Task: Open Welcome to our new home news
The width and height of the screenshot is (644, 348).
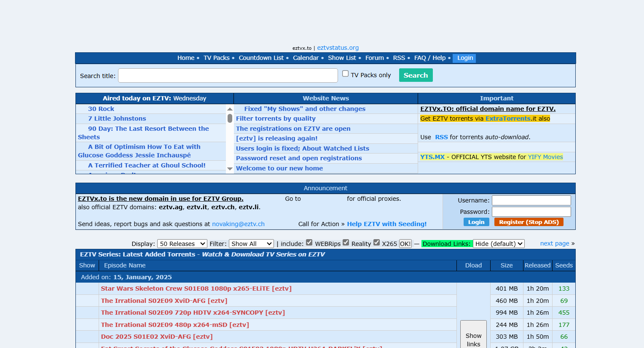Action: 279,168
